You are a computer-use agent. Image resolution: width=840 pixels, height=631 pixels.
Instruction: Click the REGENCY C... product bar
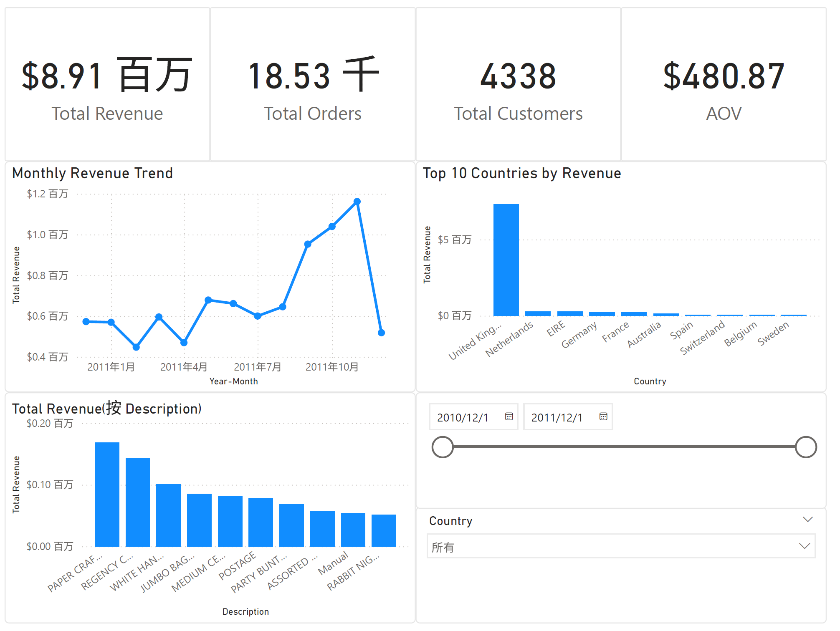(x=138, y=502)
